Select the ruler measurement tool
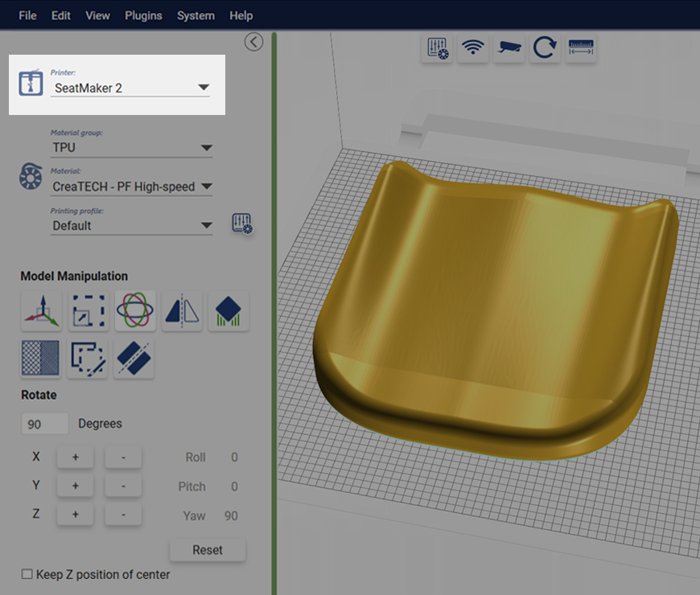Screen dimensions: 700x595 tap(581, 47)
